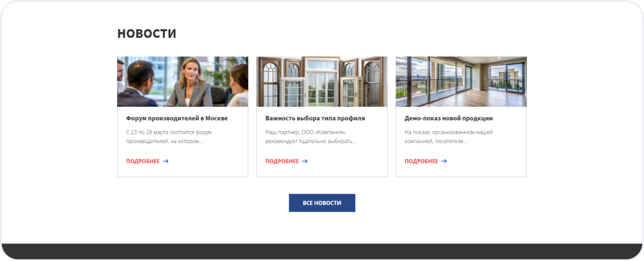Click the arrow icon under the Moscow forum news
The image size is (644, 261).
(x=165, y=161)
